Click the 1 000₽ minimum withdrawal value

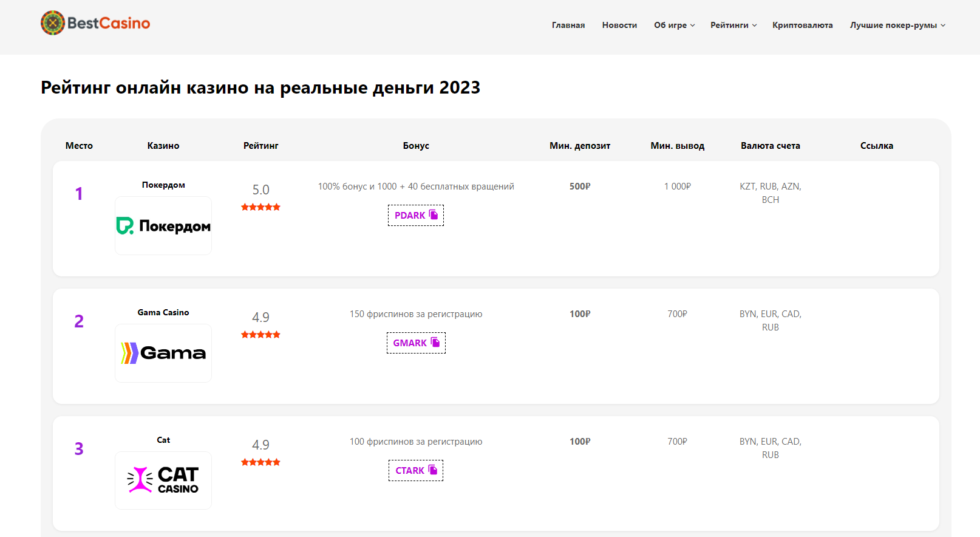pos(678,186)
